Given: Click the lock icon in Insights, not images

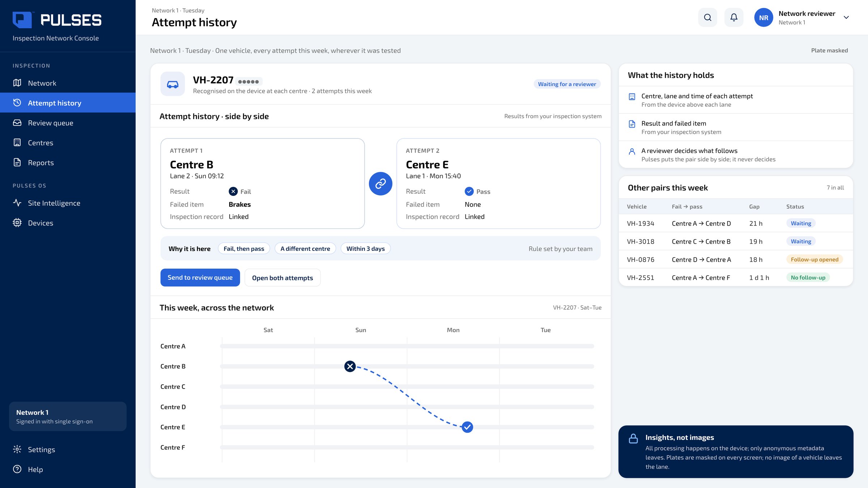Looking at the screenshot, I should pos(633,438).
